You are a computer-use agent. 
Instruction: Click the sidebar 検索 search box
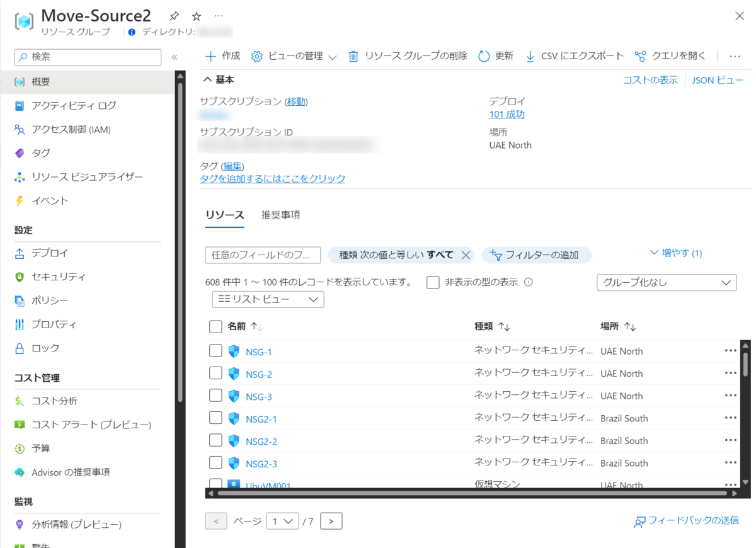[88, 57]
